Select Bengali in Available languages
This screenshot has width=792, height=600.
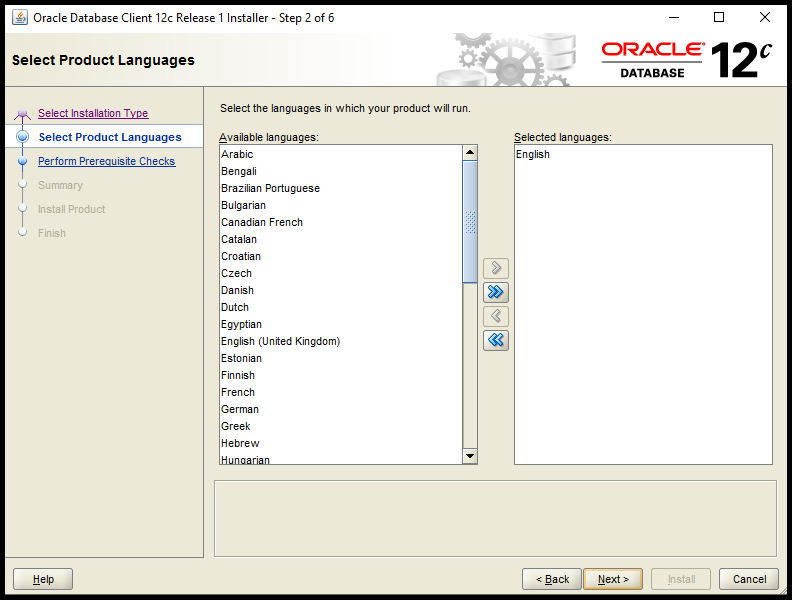pyautogui.click(x=341, y=171)
